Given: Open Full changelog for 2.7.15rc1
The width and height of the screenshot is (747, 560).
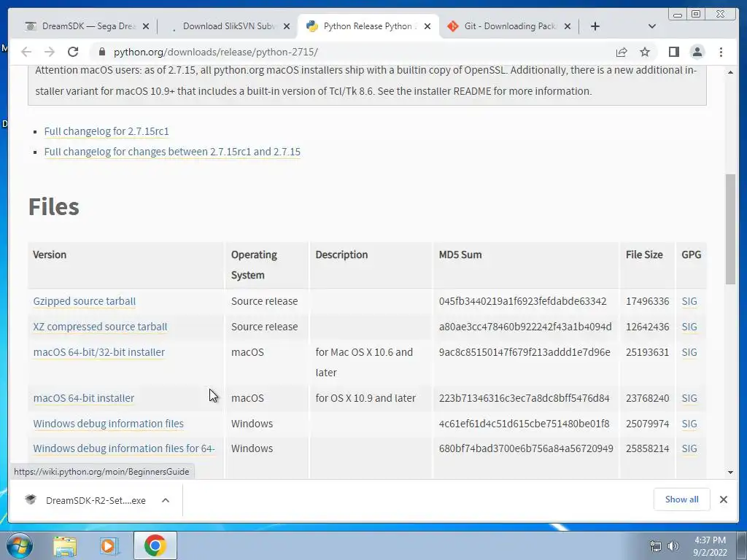Looking at the screenshot, I should pos(107,131).
